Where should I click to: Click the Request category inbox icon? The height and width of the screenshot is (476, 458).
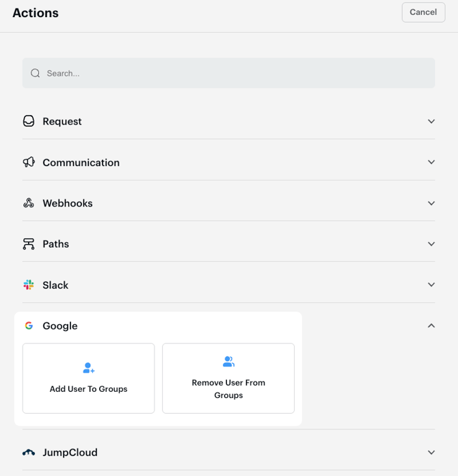click(29, 121)
